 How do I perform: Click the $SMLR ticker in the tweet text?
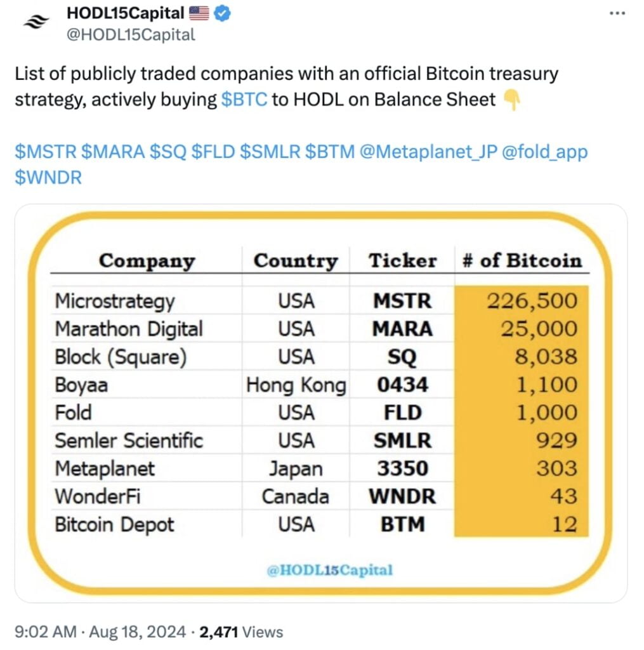[x=271, y=152]
